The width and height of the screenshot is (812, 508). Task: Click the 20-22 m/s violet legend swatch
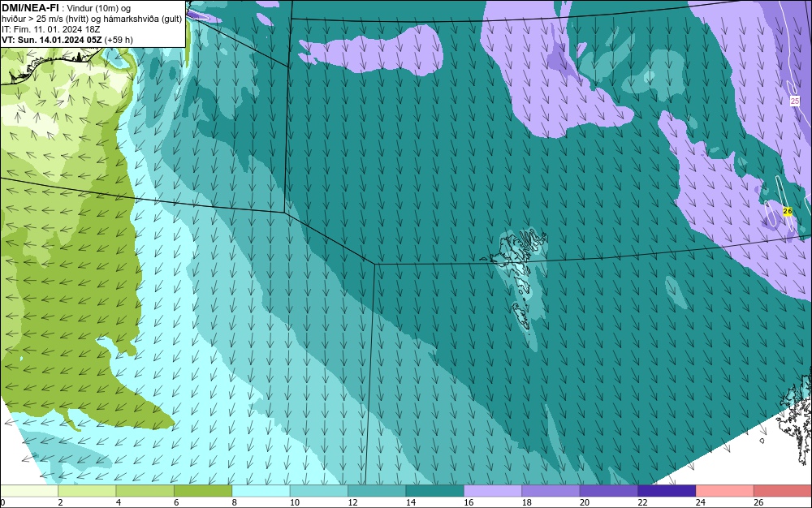tap(609, 491)
